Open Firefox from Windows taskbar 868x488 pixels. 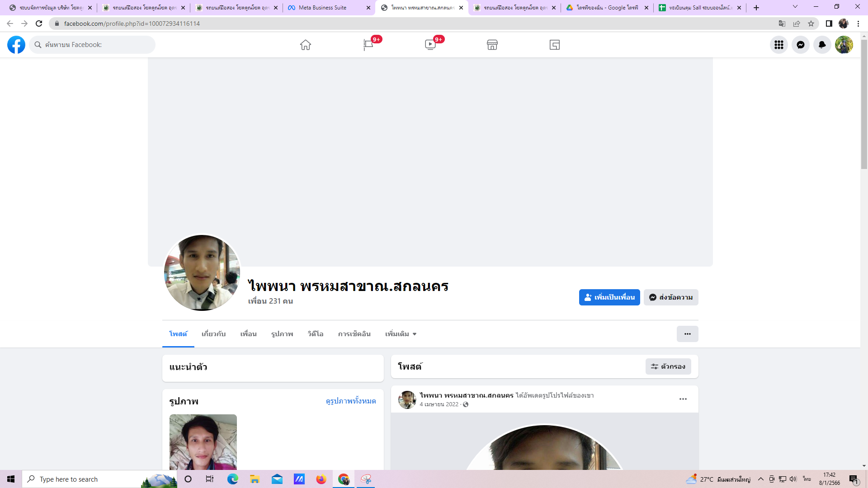pos(321,479)
